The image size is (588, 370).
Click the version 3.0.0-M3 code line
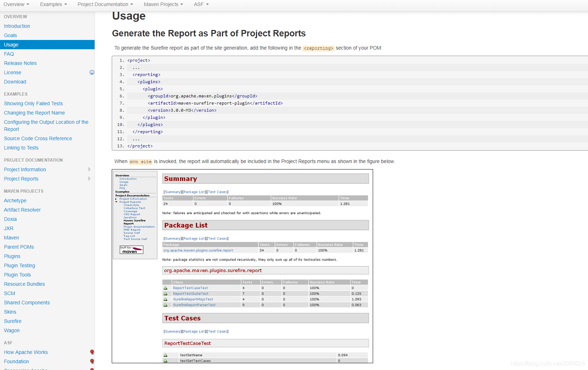pyautogui.click(x=182, y=110)
